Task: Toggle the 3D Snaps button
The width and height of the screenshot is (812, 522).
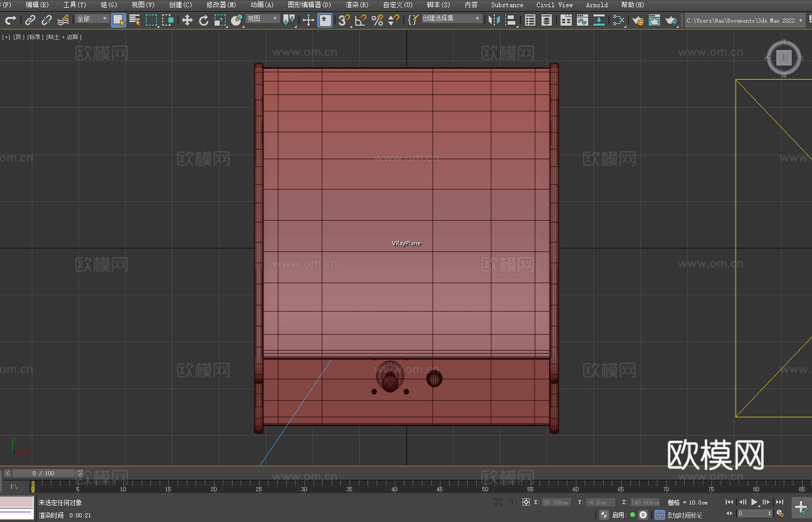Action: (x=343, y=20)
